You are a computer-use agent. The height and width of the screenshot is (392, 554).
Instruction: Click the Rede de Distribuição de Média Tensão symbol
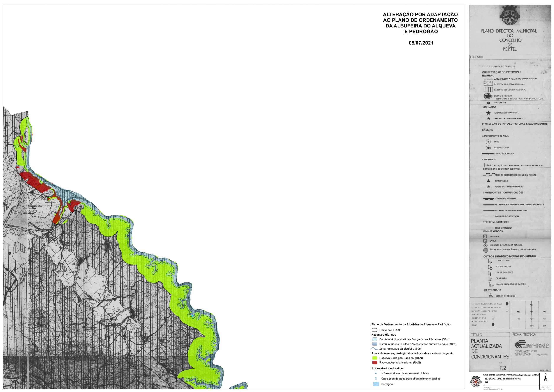489,174
